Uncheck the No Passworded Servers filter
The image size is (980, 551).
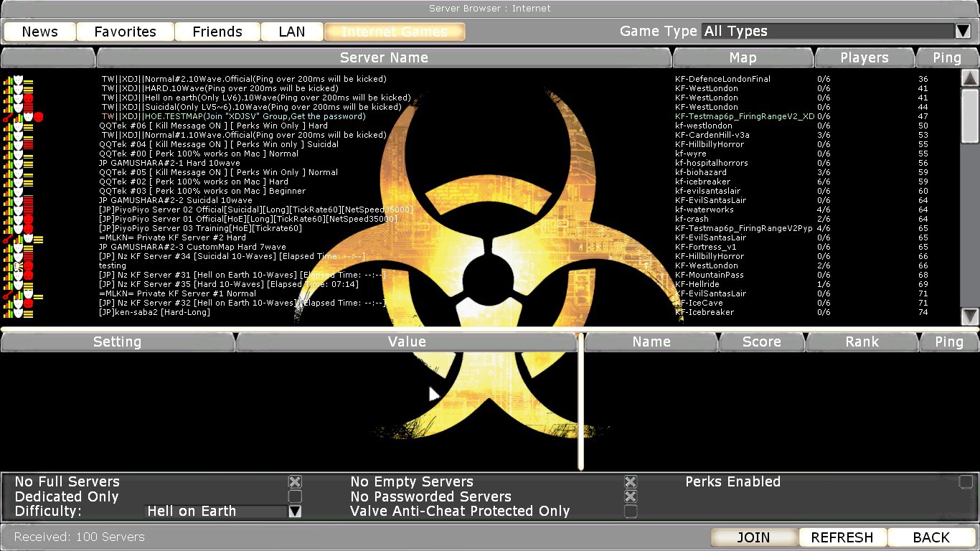click(x=631, y=496)
